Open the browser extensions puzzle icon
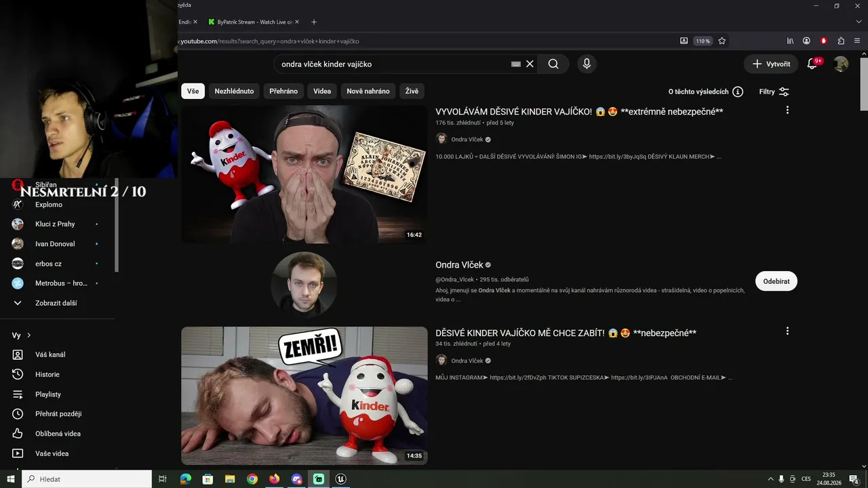Viewport: 868px width, 488px height. [841, 41]
